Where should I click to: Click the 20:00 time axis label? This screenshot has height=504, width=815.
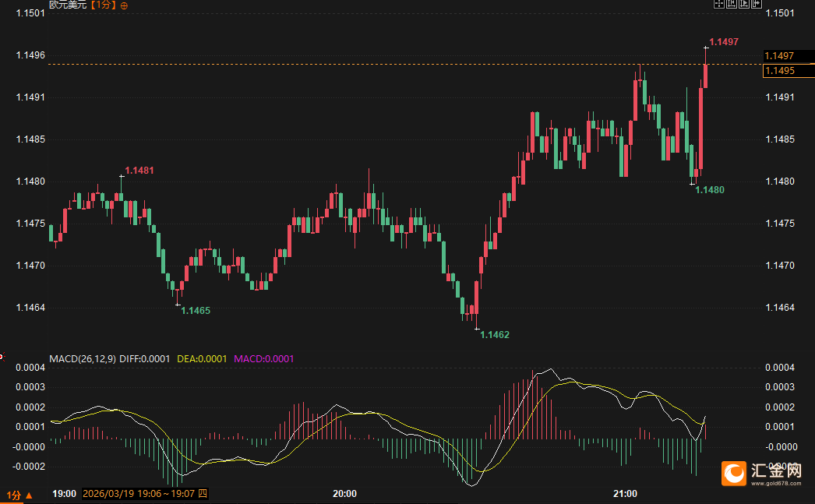(344, 494)
